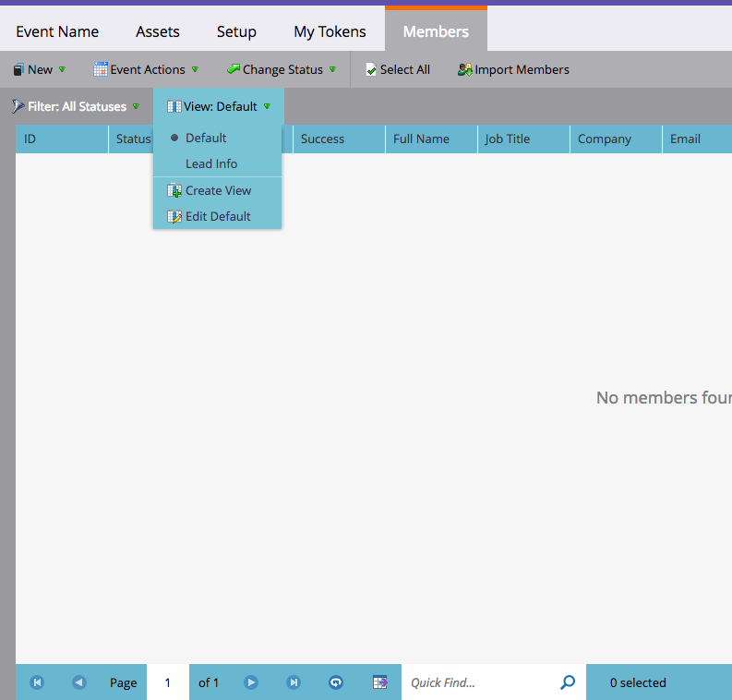This screenshot has height=700, width=732.
Task: Jump to the last page
Action: point(294,682)
